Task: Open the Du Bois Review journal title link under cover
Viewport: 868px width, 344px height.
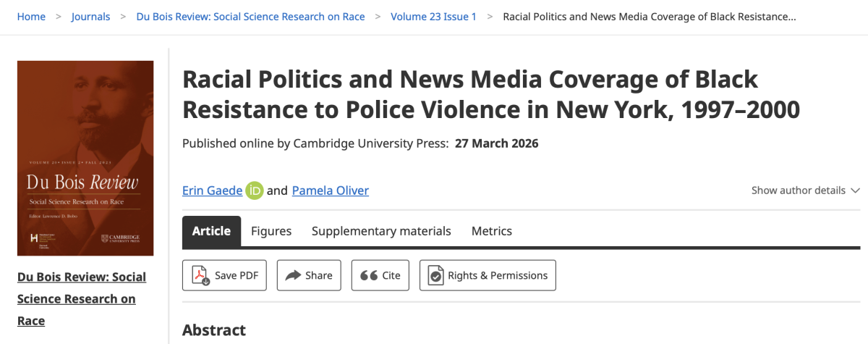Action: pos(82,298)
